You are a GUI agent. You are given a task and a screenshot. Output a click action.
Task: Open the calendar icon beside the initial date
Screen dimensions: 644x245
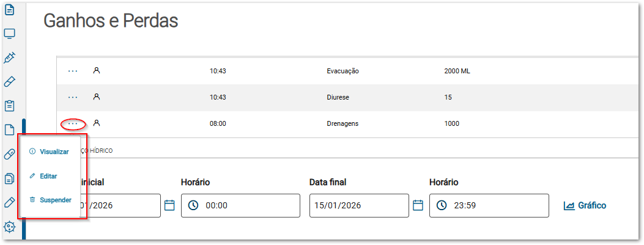click(170, 205)
